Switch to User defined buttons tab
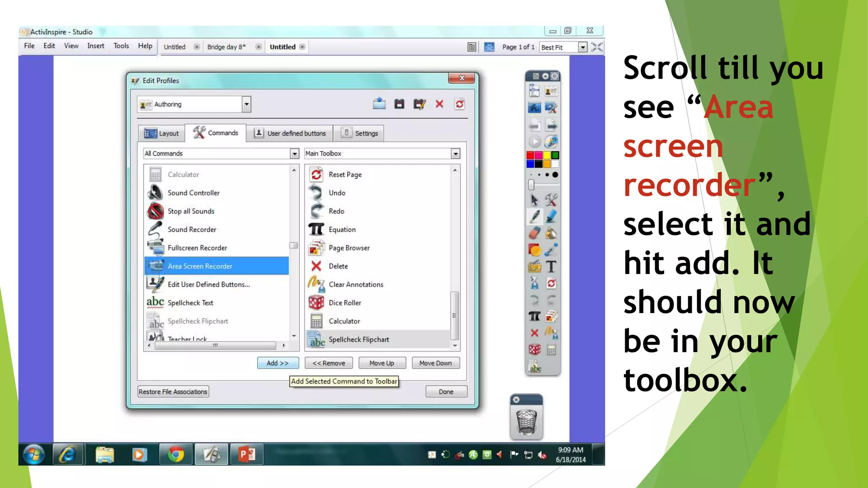 point(290,133)
